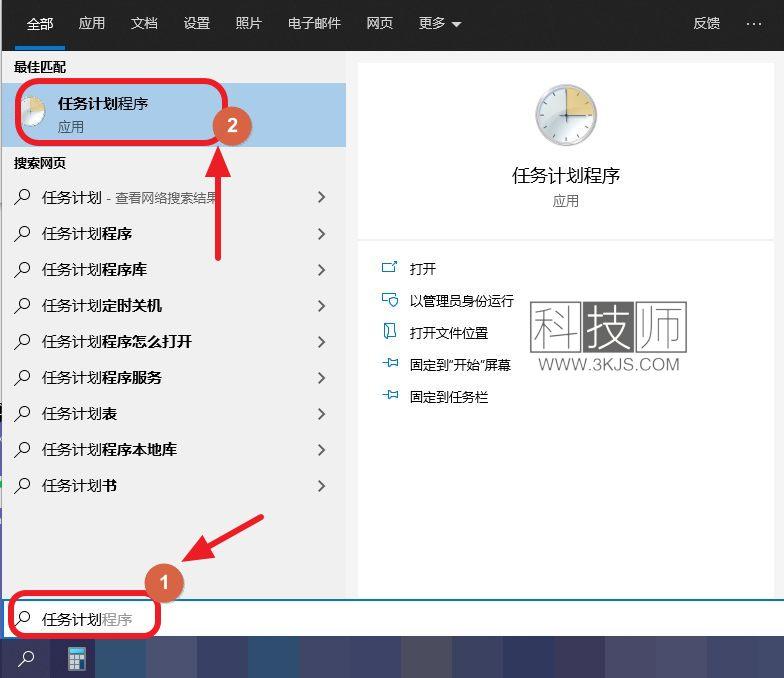Select the 任务计划程序怎么打开 suggestion text
Screen dimensions: 784x678
point(117,342)
